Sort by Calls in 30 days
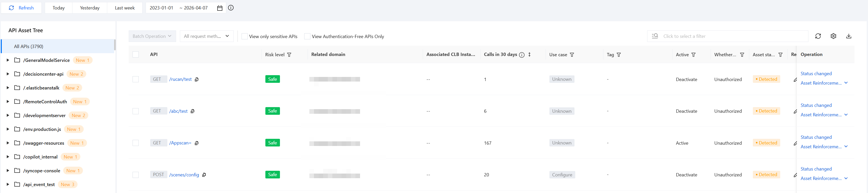 click(x=529, y=54)
